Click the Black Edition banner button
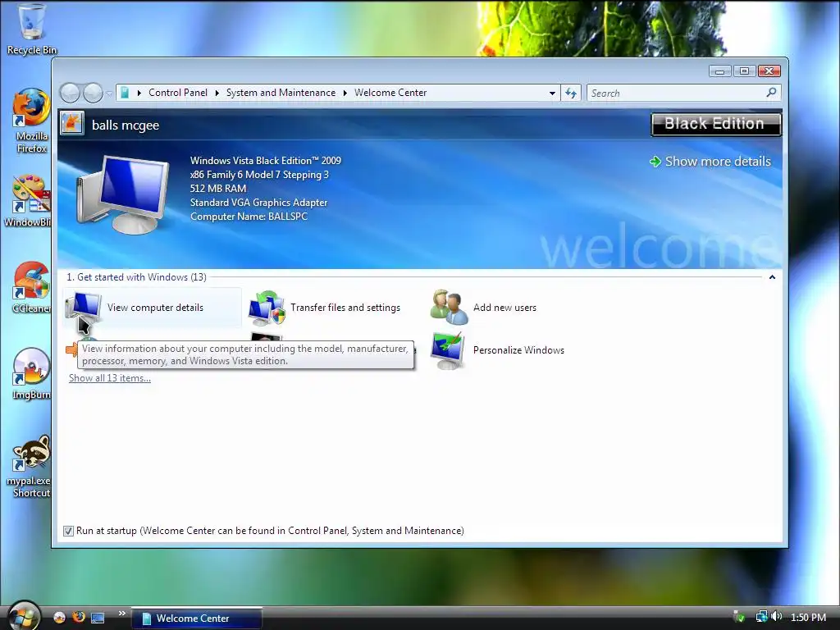 (715, 124)
